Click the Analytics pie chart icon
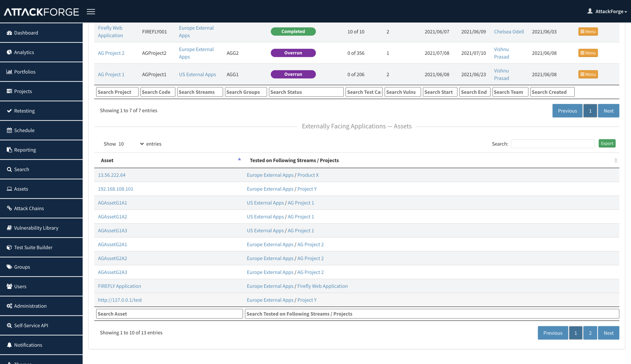Viewport: 631px width, 364px height. point(9,52)
